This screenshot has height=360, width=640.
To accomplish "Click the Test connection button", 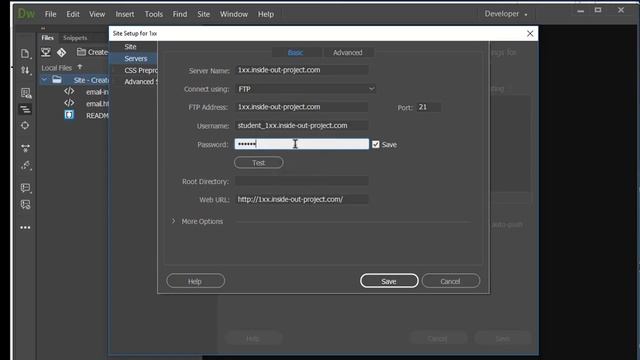I will coord(258,162).
